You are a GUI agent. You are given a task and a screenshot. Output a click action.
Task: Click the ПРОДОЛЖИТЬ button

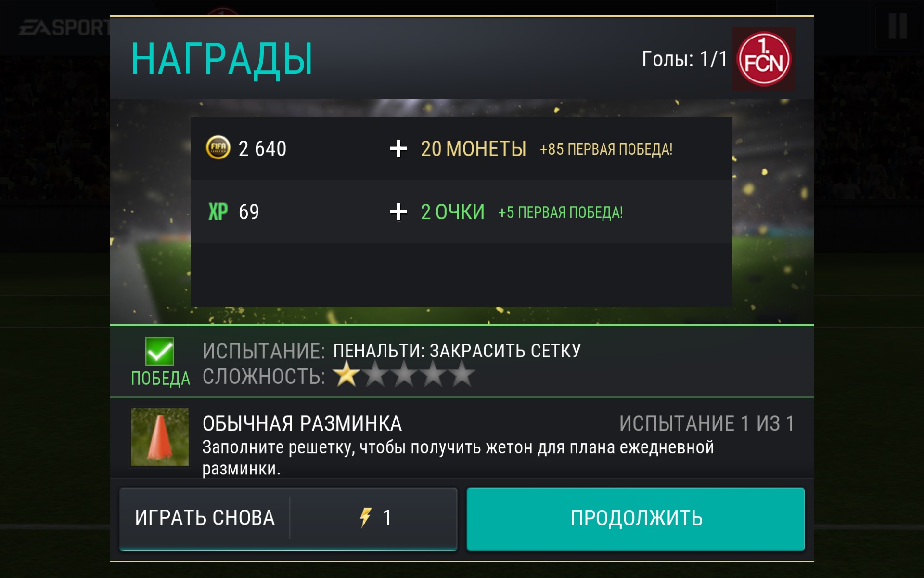coord(636,519)
